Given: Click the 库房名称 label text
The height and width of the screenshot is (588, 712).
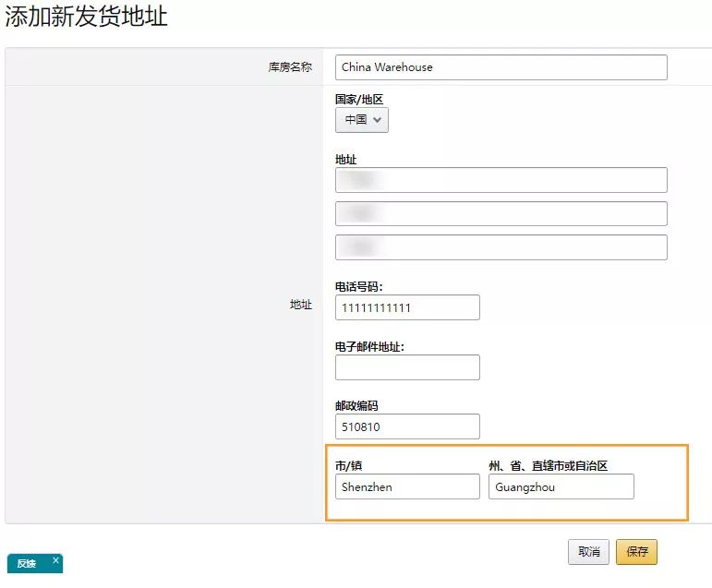Looking at the screenshot, I should pyautogui.click(x=290, y=67).
